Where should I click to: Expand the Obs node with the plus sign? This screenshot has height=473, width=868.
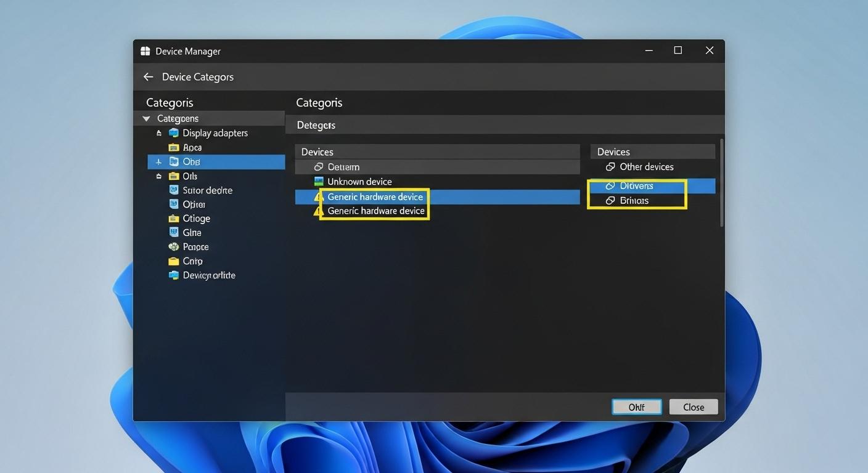pyautogui.click(x=159, y=161)
